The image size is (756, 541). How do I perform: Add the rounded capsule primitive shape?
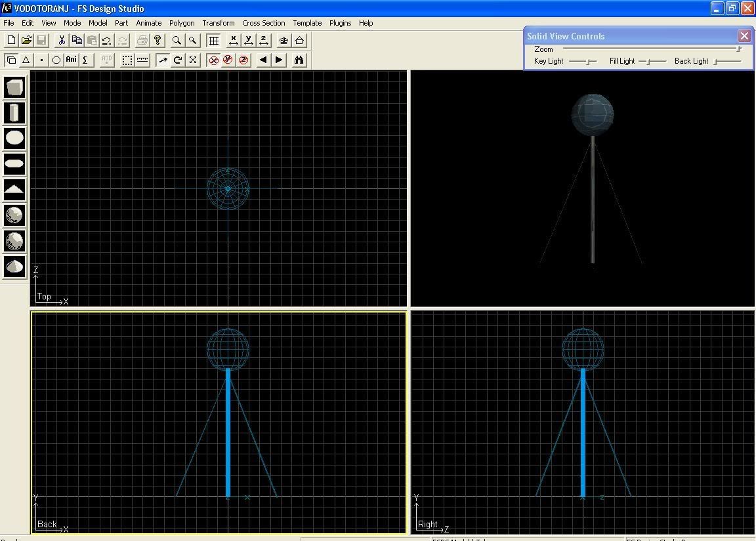click(14, 163)
